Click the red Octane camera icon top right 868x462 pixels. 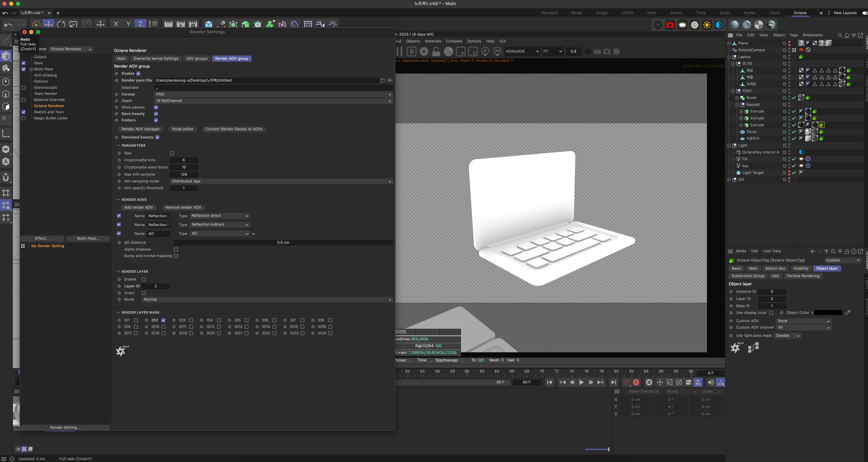pos(670,25)
